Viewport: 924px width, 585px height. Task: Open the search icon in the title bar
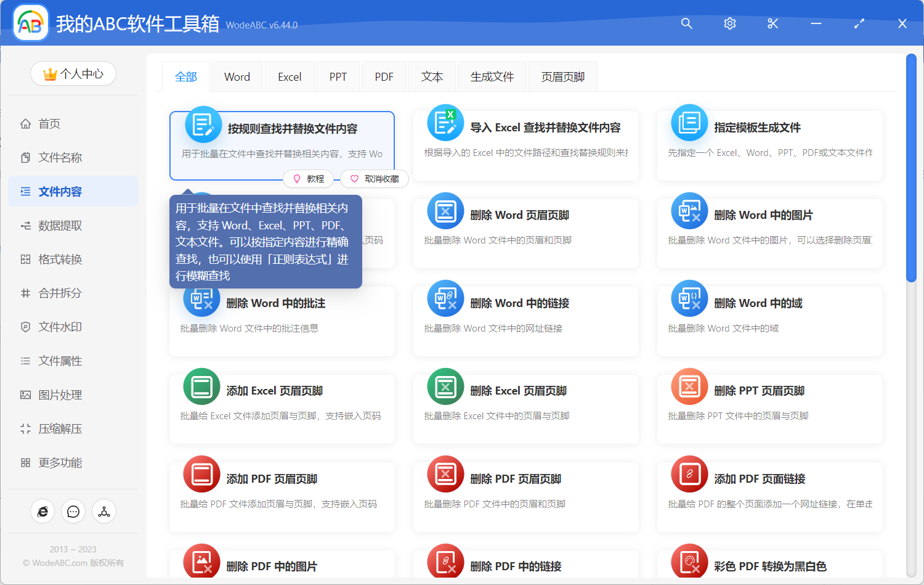(686, 23)
